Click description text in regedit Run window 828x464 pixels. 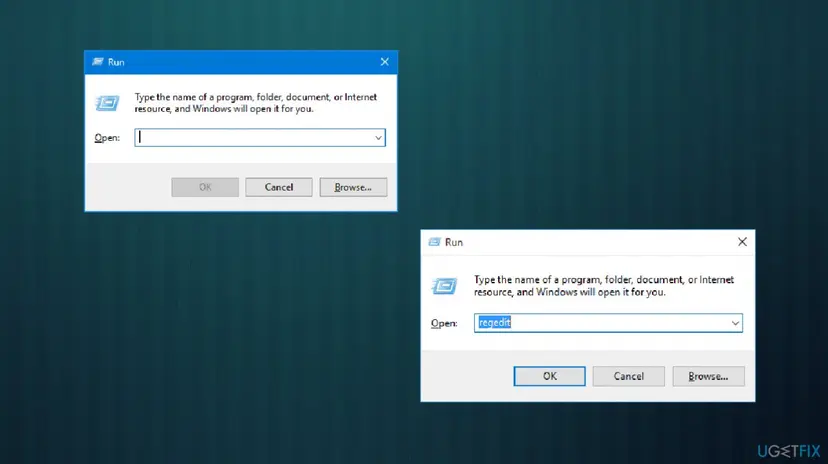click(604, 286)
